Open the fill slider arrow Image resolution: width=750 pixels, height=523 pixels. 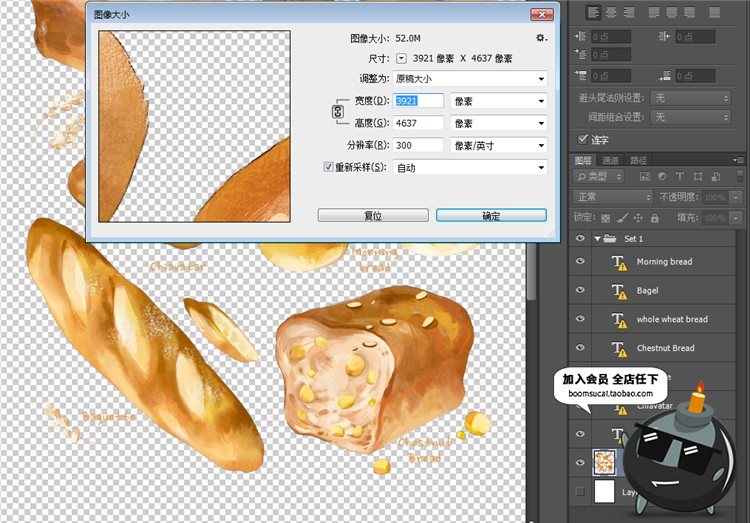[x=735, y=218]
